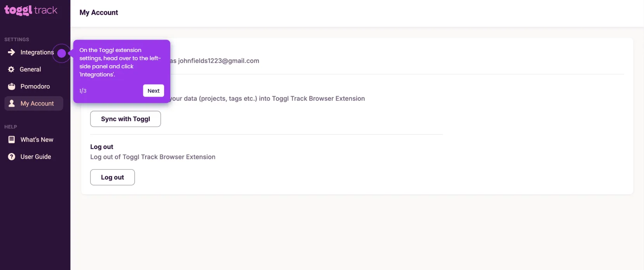Click the Log out button

click(113, 177)
